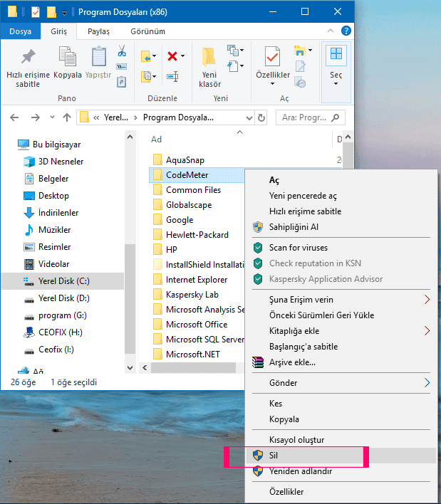Open the new item dropdown icon
The width and height of the screenshot is (441, 504).
click(x=235, y=51)
